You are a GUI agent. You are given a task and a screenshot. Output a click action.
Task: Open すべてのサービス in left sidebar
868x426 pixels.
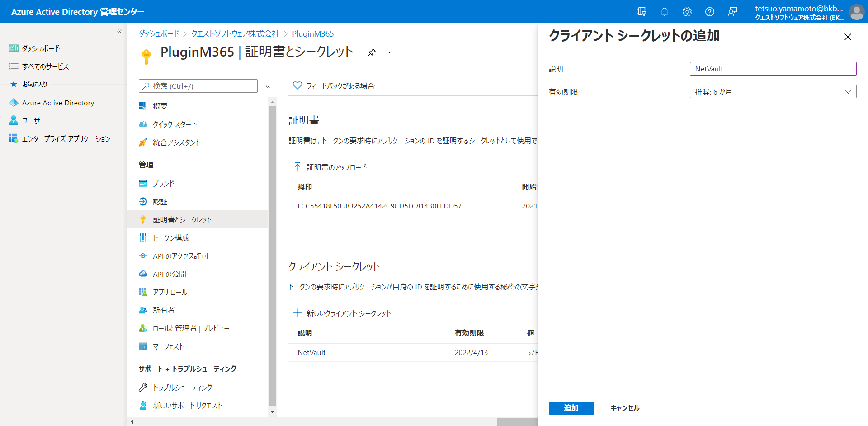click(x=39, y=66)
